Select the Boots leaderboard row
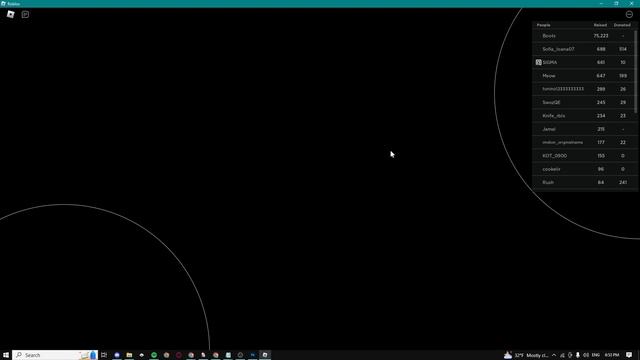The image size is (640, 360). pyautogui.click(x=584, y=36)
